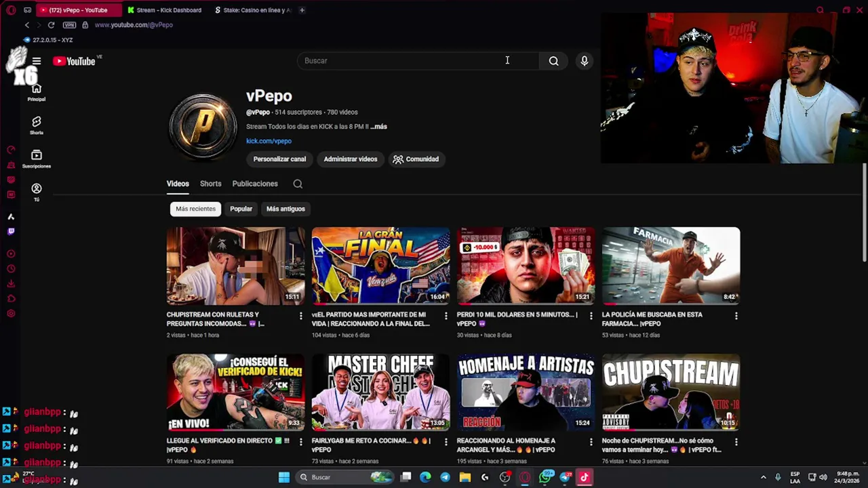Go back in browser navigation
The image size is (868, 488).
coord(27,25)
